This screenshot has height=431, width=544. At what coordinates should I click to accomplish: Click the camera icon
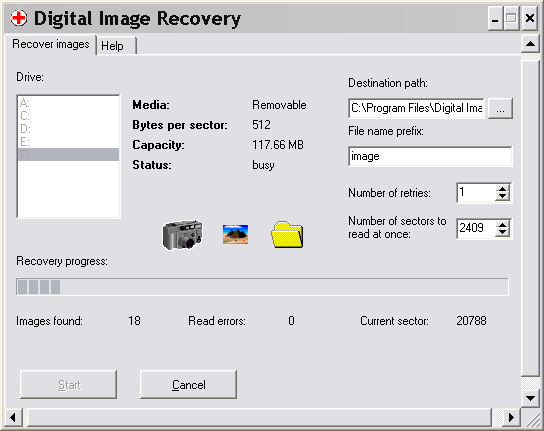(182, 235)
